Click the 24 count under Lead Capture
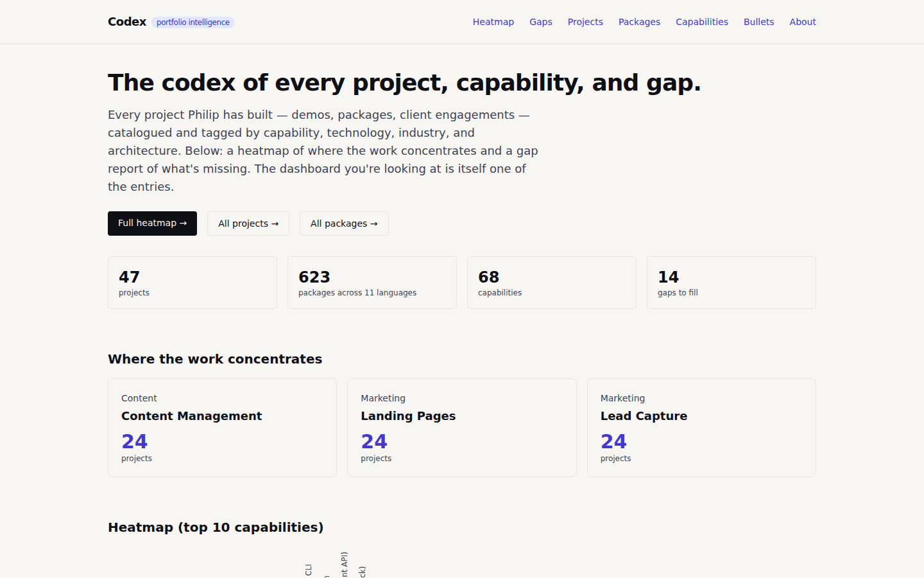This screenshot has width=924, height=578. point(613,441)
